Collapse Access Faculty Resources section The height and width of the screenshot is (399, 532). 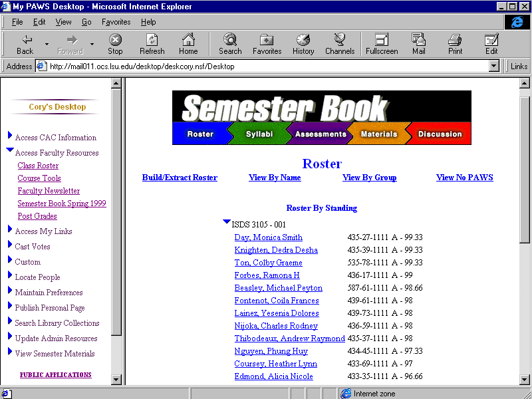[x=10, y=150]
